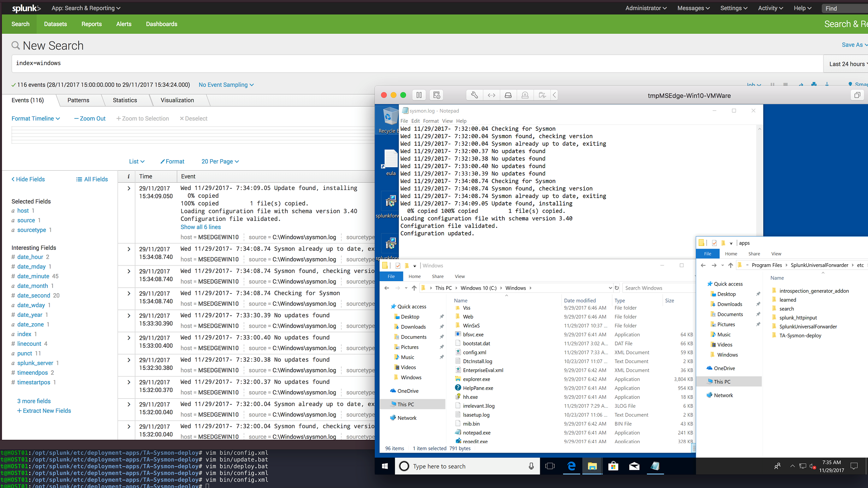Open VMware snapshots icon
Image resolution: width=868 pixels, height=488 pixels.
[437, 95]
